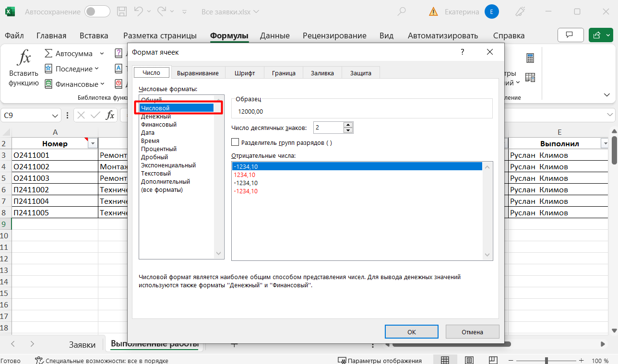Open the filter dropdown for Номер column
The width and height of the screenshot is (618, 364).
click(x=92, y=144)
